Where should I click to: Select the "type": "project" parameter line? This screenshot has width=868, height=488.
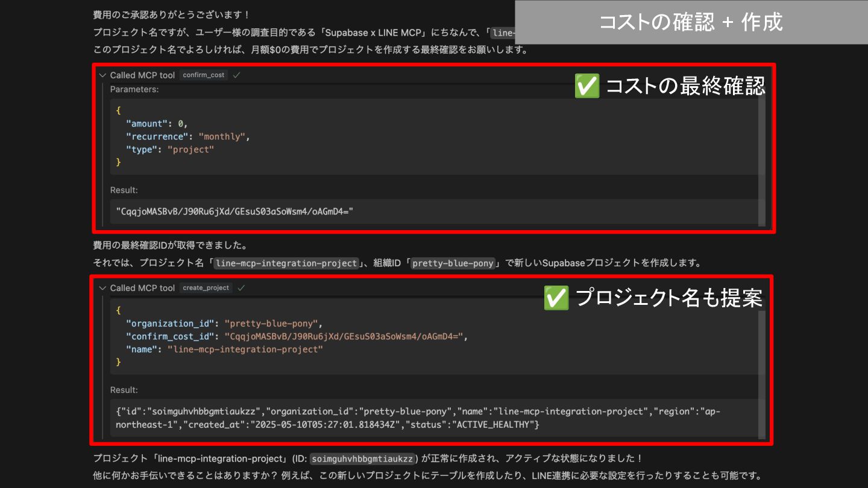[x=170, y=149]
